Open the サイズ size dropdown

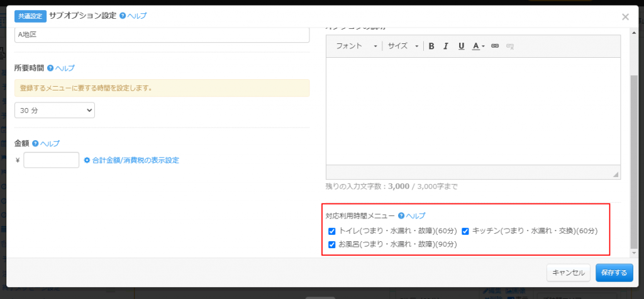point(403,46)
